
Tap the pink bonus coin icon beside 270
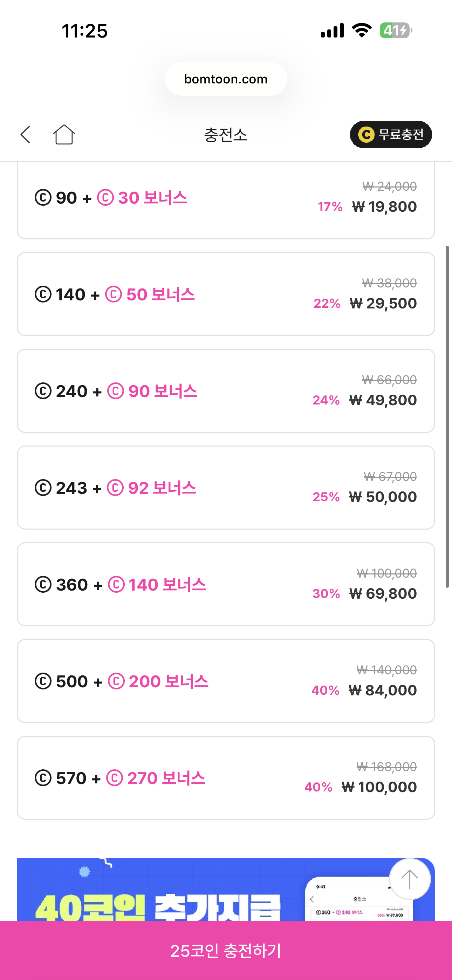[115, 778]
